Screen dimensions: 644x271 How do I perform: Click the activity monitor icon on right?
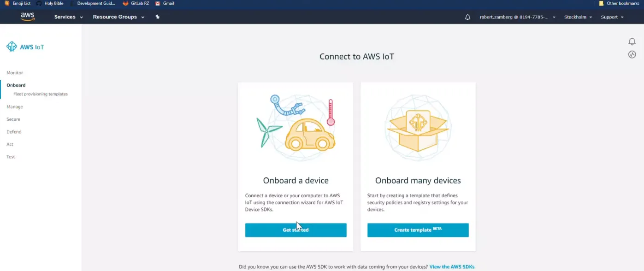pos(632,54)
